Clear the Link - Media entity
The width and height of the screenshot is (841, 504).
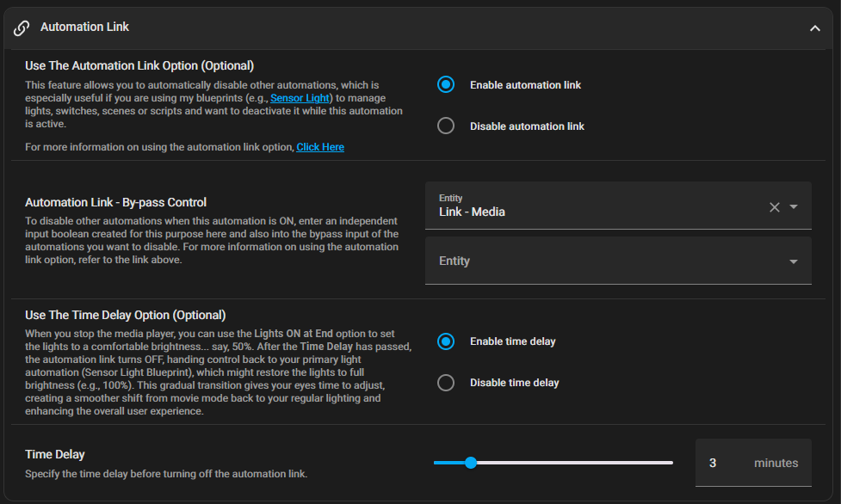[775, 207]
